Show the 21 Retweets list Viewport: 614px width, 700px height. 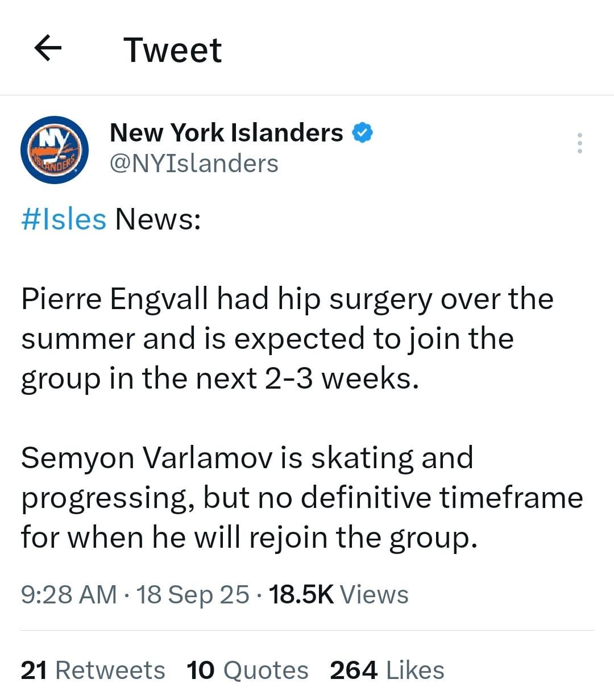tap(93, 670)
